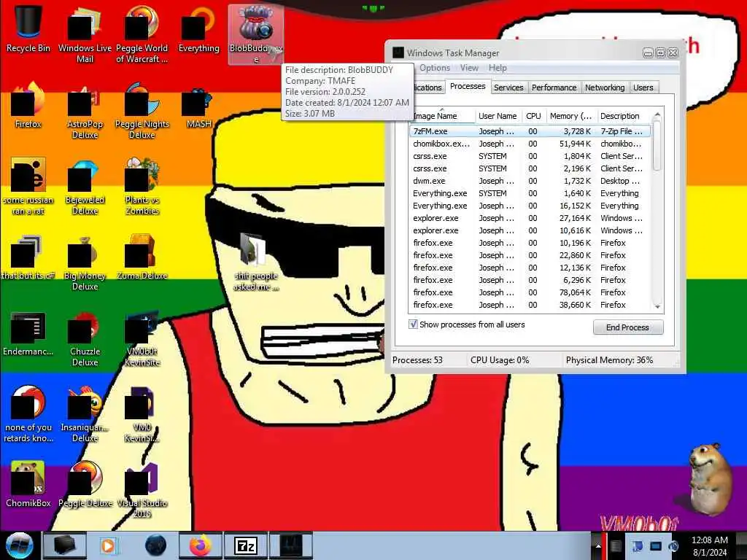Sort processes by Memory column
The image size is (747, 560).
[570, 116]
